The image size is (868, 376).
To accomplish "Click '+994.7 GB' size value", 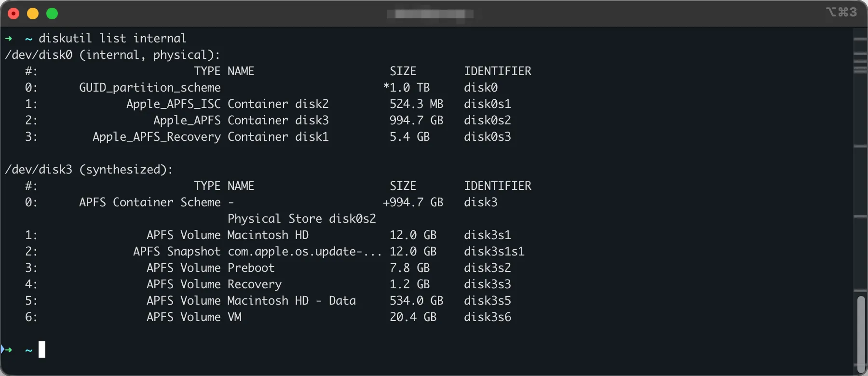I will pos(413,202).
